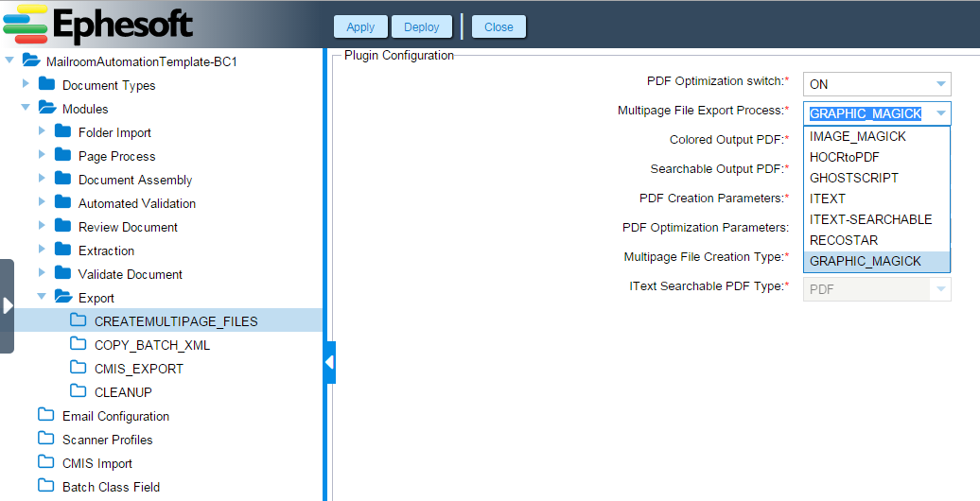
Task: Open Email Configuration label
Action: click(x=115, y=416)
